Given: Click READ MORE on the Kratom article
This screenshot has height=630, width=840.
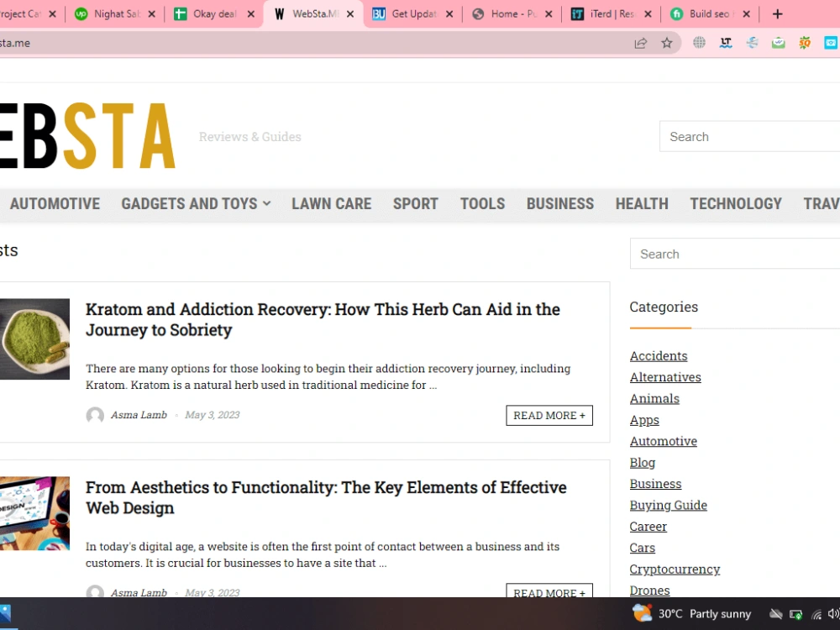Looking at the screenshot, I should tap(549, 415).
